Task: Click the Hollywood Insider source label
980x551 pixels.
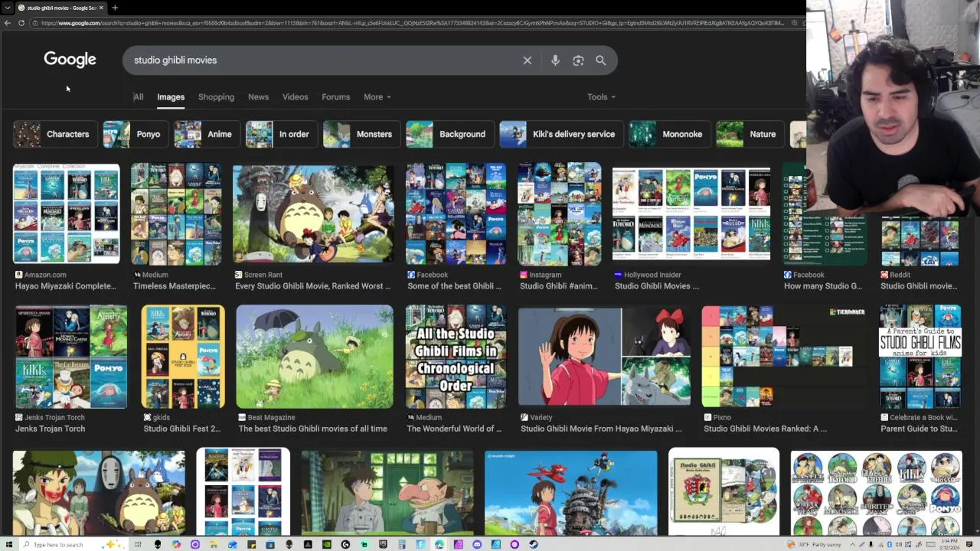Action: coord(652,275)
